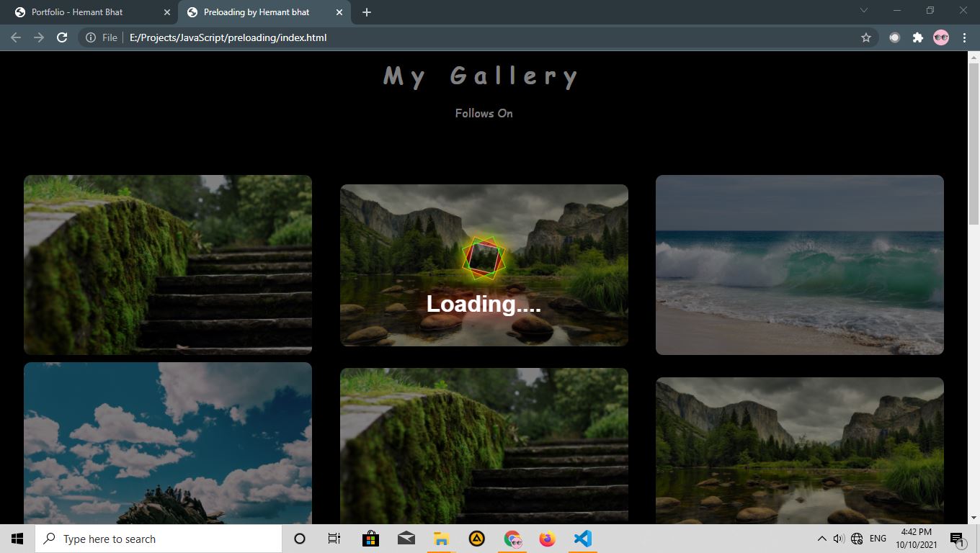Open Microsoft Store from the taskbar
This screenshot has height=553, width=980.
tap(370, 538)
